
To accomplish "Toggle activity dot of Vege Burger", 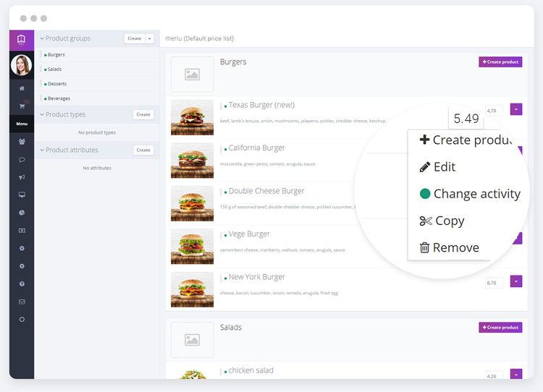I will (x=226, y=235).
